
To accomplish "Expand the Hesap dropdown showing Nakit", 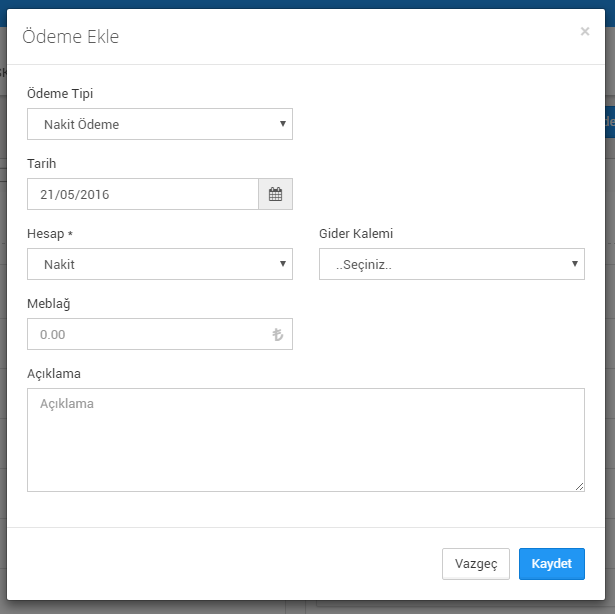I will 160,264.
